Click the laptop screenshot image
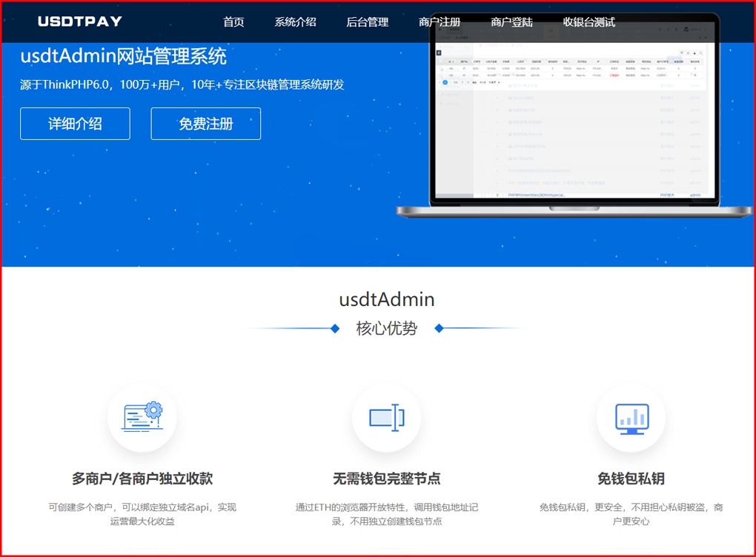756x557 pixels. 574,116
